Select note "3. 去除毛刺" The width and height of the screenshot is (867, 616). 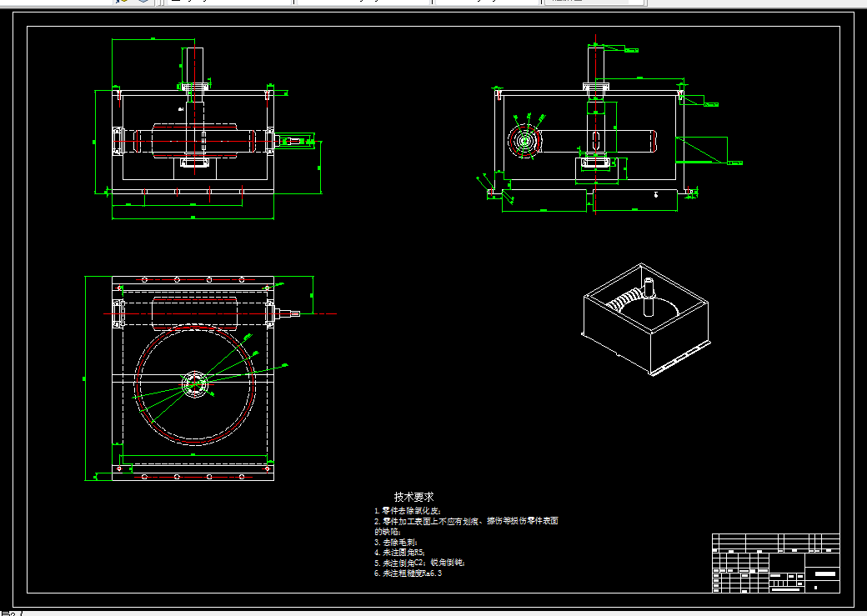396,542
